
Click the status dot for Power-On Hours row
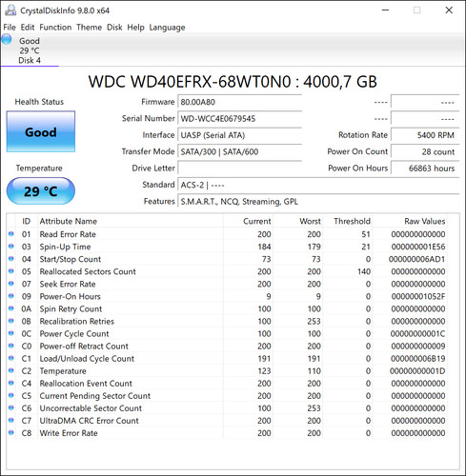(x=11, y=296)
